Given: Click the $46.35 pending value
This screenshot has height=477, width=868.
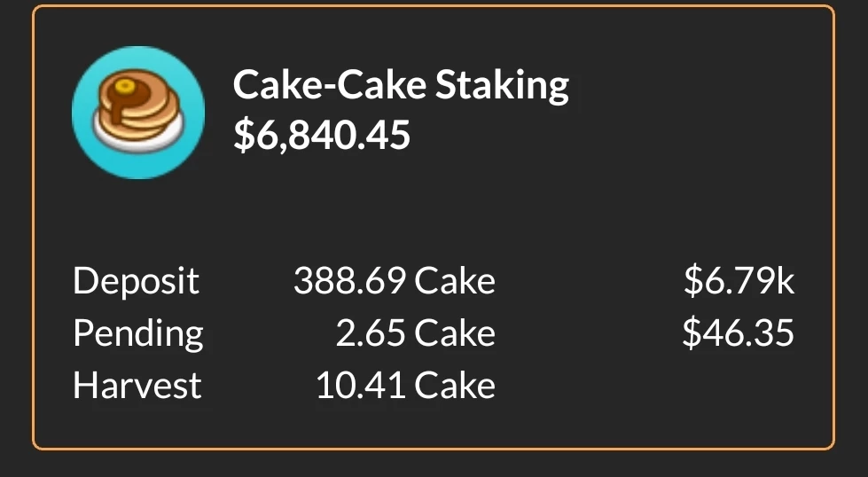Looking at the screenshot, I should 738,333.
